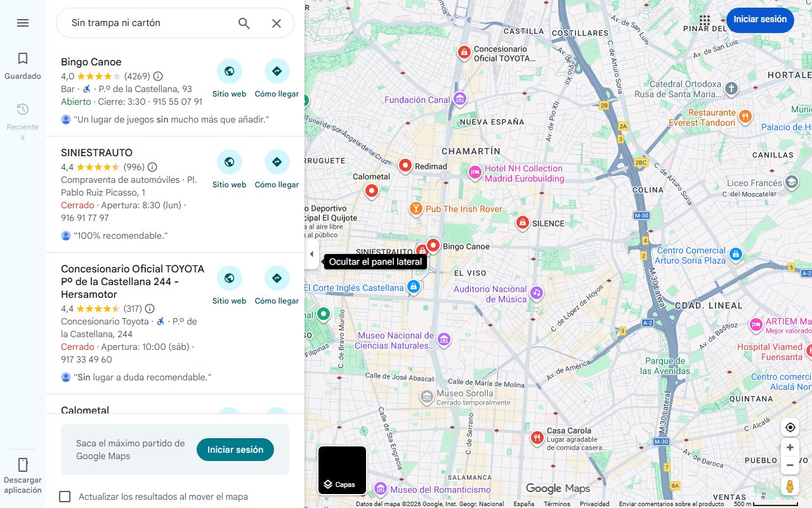
Task: Open the Google apps grid
Action: click(704, 20)
